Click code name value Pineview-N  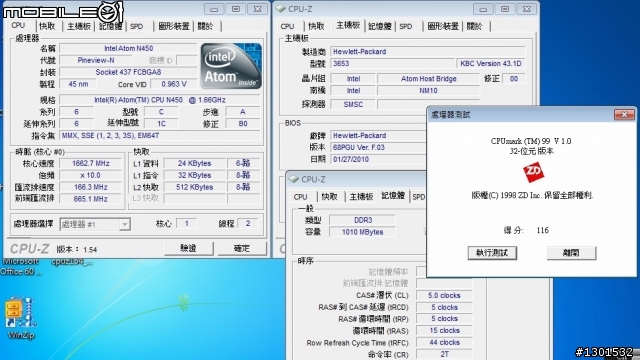[x=96, y=60]
